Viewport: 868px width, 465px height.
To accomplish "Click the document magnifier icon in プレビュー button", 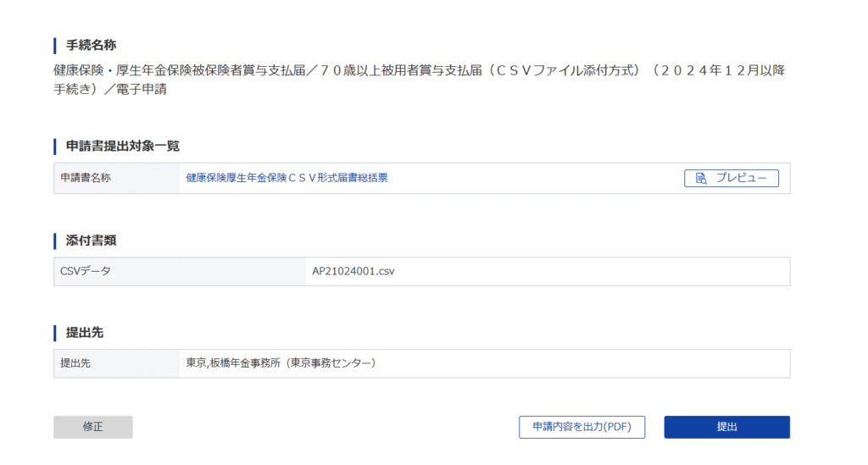I will pyautogui.click(x=701, y=178).
